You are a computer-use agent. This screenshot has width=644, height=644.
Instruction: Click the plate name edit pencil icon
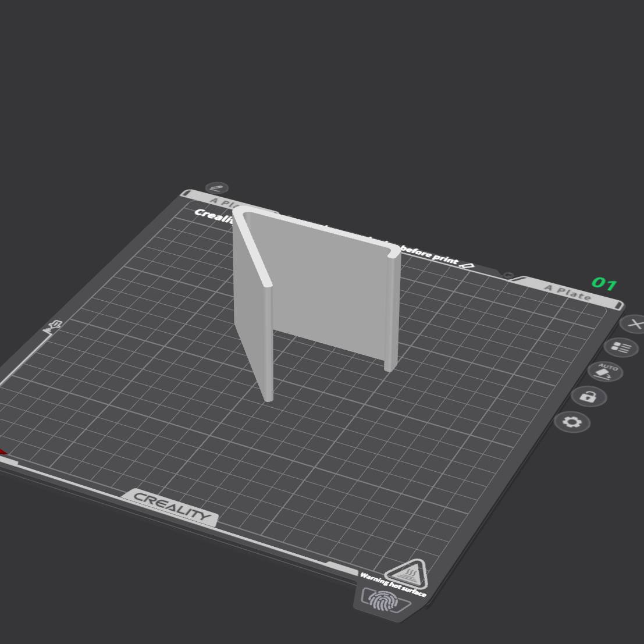[216, 188]
